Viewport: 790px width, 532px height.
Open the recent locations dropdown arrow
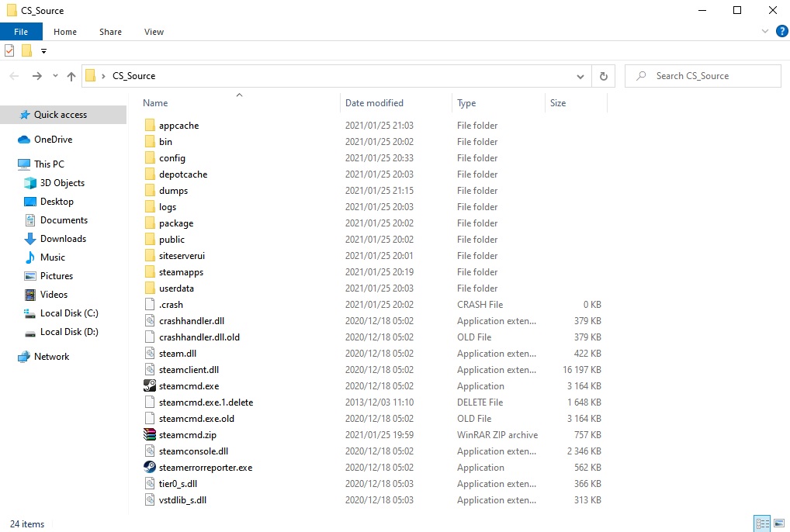tap(55, 76)
